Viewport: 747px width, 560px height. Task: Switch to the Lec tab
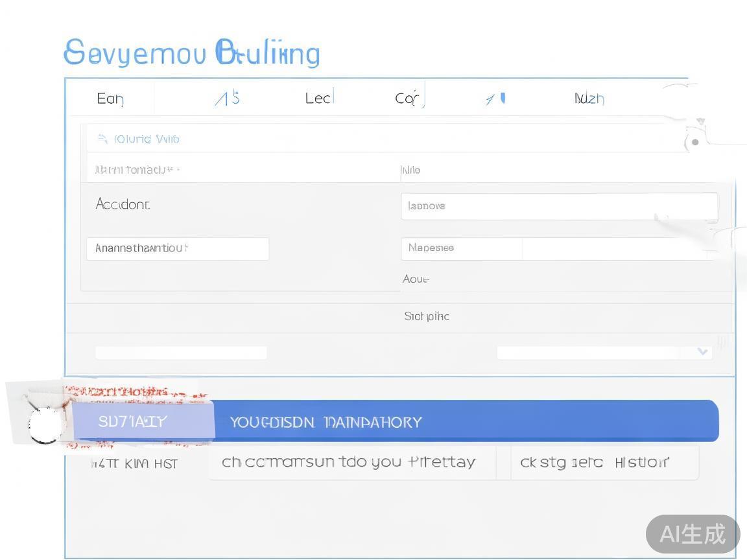[x=318, y=99]
